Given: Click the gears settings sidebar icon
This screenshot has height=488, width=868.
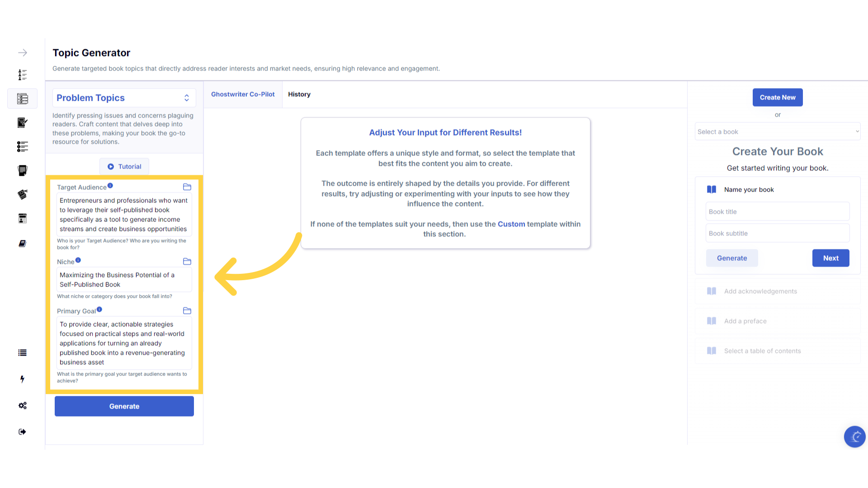Looking at the screenshot, I should tap(23, 406).
